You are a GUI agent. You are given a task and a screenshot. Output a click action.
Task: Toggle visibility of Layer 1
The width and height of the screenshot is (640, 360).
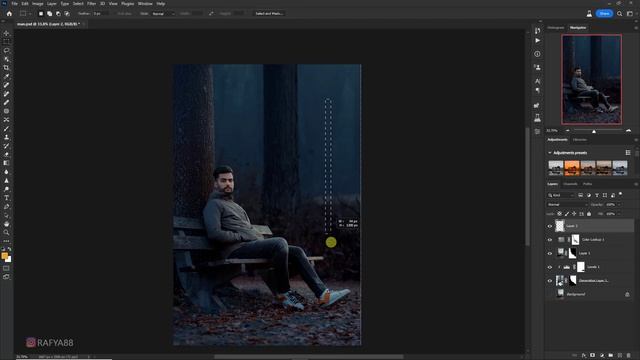pyautogui.click(x=550, y=253)
